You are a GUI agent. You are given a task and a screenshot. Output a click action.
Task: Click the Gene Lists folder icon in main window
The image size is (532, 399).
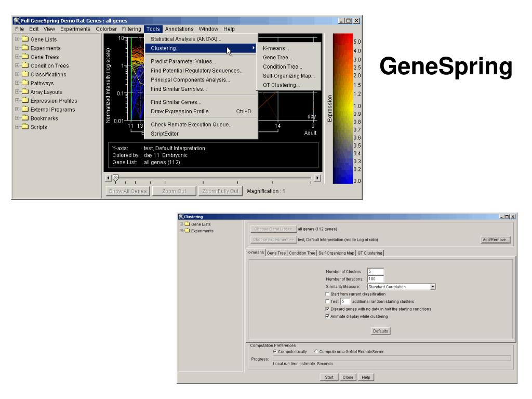pyautogui.click(x=25, y=39)
